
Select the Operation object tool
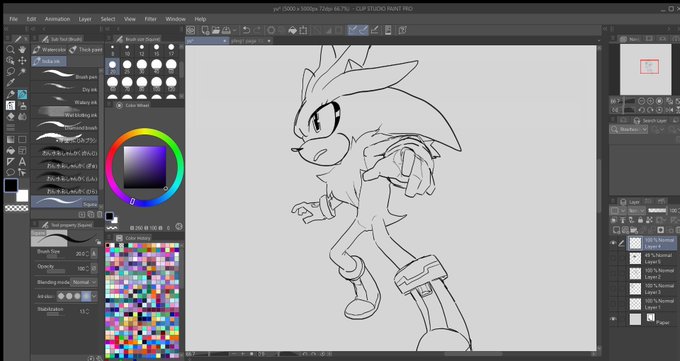(10, 61)
